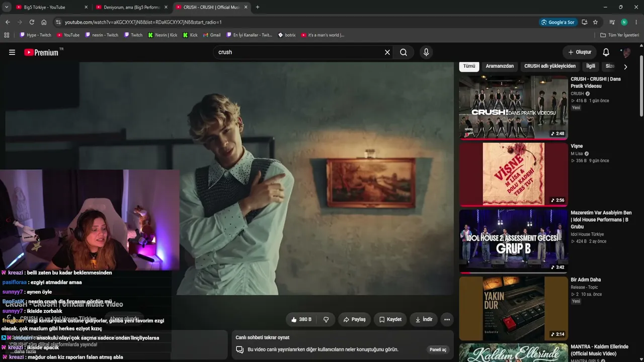The height and width of the screenshot is (362, 644).
Task: Click the magnifier search button
Action: tap(404, 52)
